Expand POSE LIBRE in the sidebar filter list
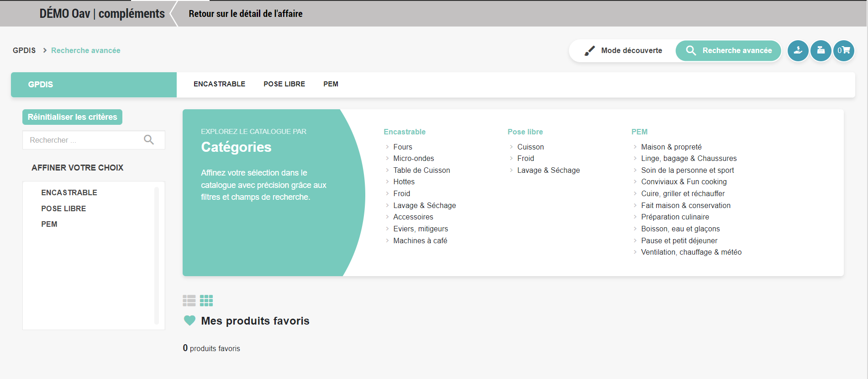 click(63, 208)
